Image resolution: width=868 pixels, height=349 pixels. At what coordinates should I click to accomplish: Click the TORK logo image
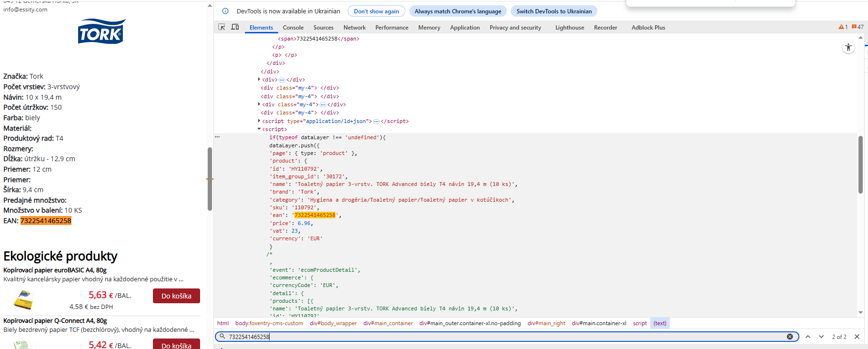(x=101, y=31)
